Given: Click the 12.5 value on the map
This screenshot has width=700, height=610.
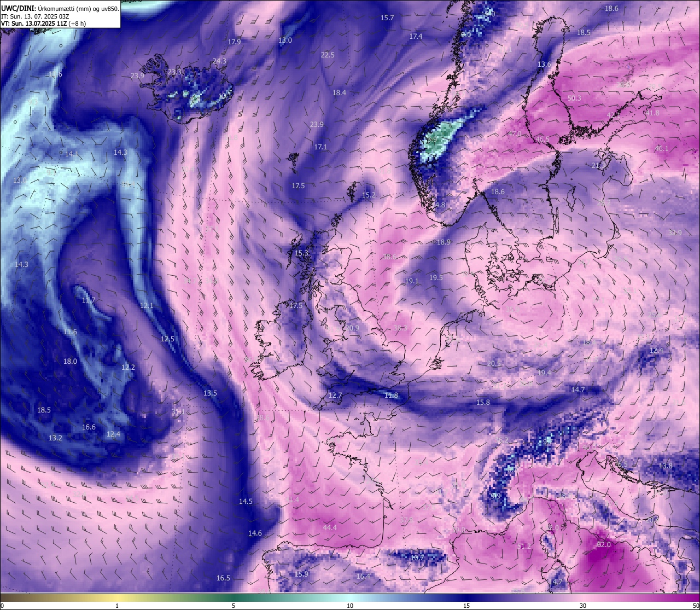Looking at the screenshot, I should point(167,339).
